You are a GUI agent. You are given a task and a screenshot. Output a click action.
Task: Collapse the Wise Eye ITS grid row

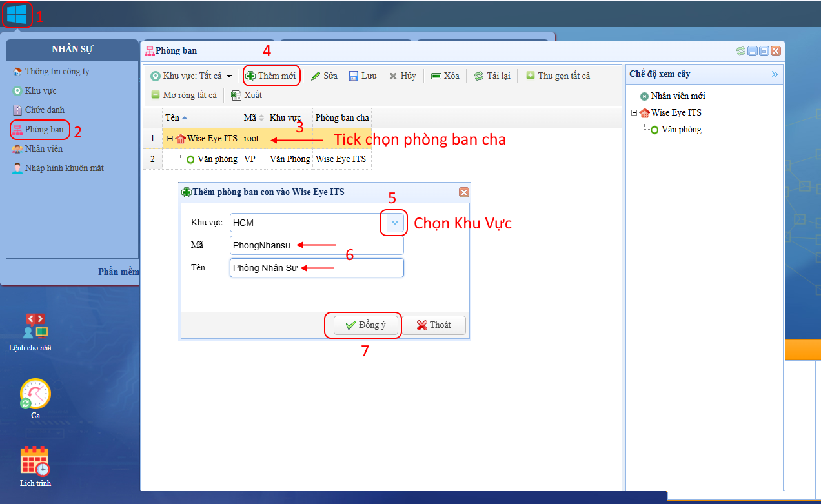click(170, 138)
